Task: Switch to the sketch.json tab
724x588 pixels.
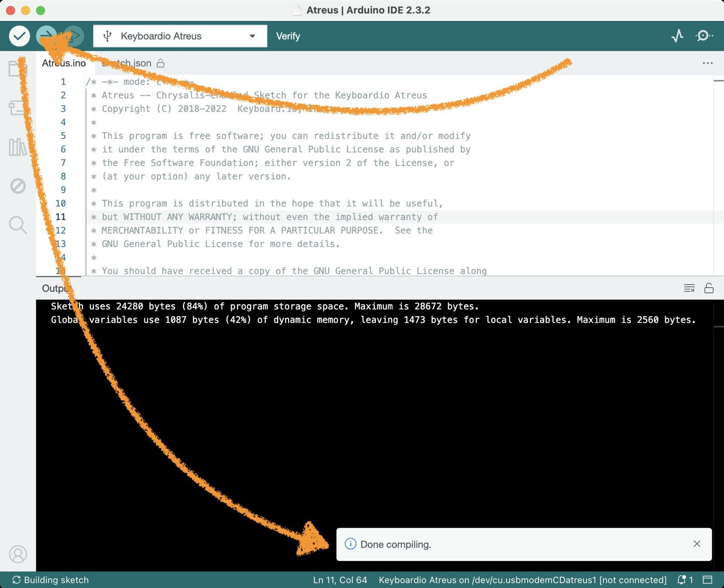Action: (x=126, y=63)
